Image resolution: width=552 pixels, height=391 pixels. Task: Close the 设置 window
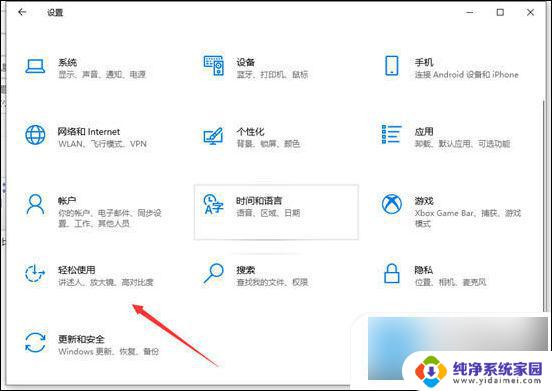[x=530, y=12]
